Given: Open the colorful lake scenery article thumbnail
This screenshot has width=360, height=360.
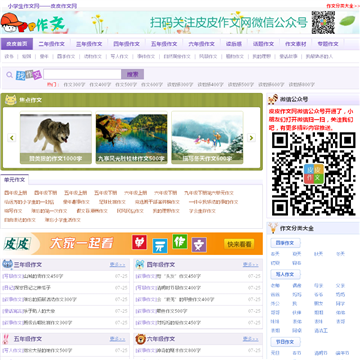Looking at the screenshot, I should click(x=131, y=138).
